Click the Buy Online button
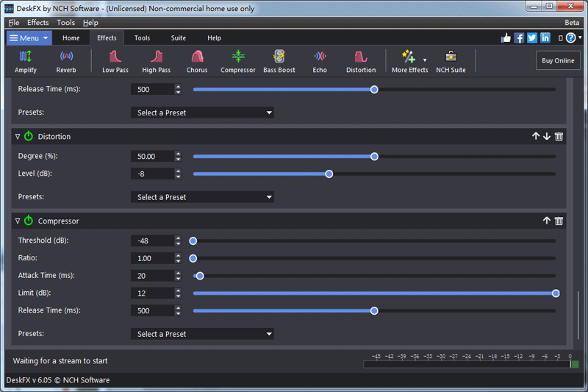The width and height of the screenshot is (588, 392). 558,60
